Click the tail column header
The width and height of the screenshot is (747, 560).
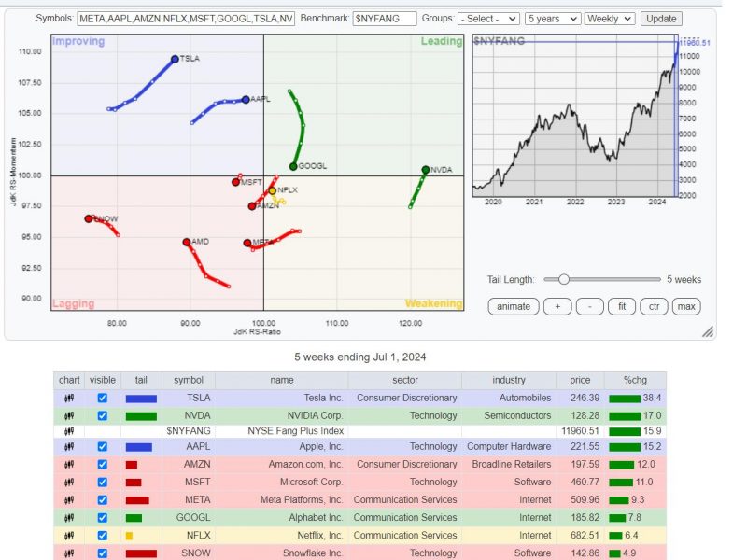point(141,380)
